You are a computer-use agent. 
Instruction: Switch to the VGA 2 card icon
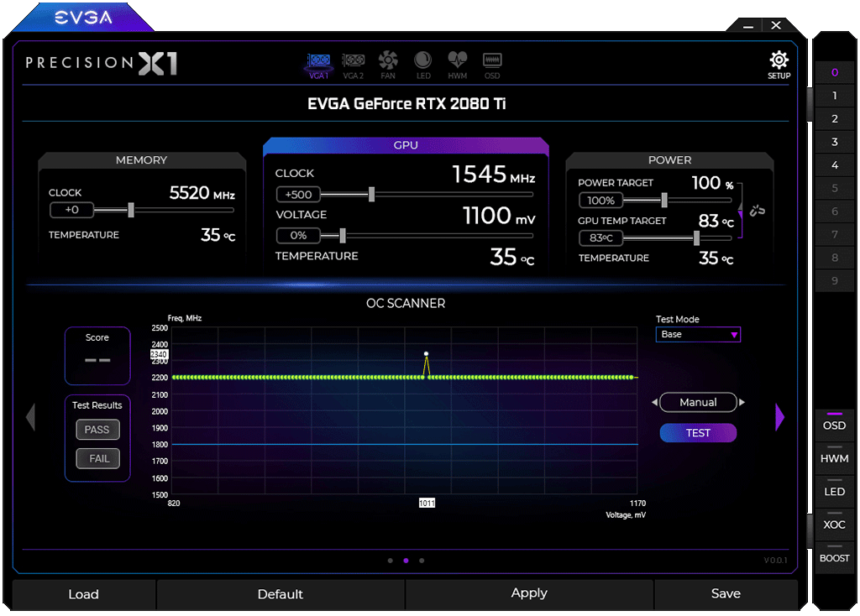354,65
